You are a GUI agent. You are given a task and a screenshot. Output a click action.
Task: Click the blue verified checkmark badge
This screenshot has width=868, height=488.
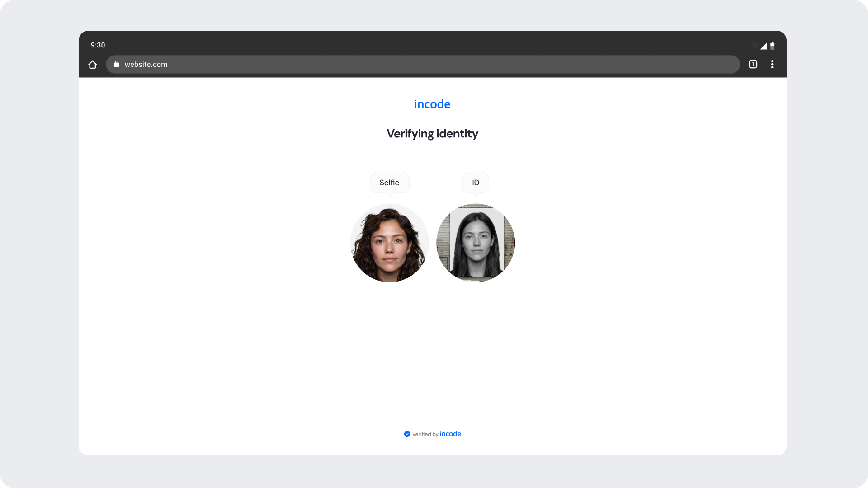coord(407,434)
